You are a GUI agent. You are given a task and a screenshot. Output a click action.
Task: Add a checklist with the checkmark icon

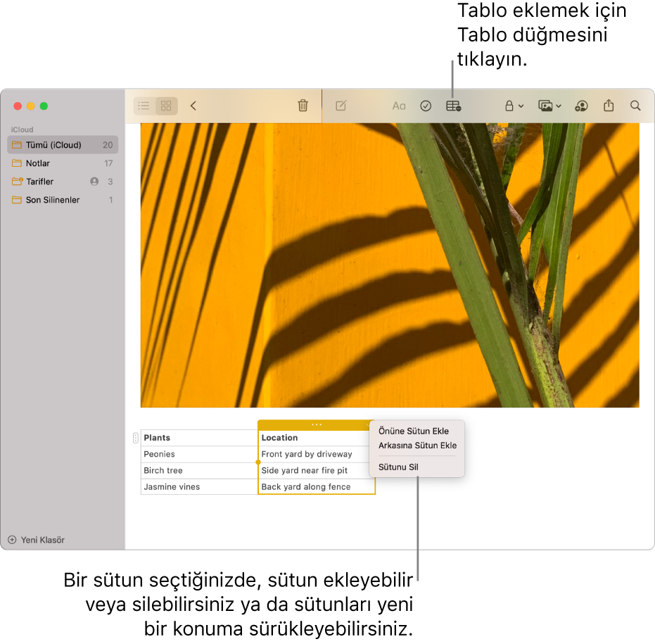coord(426,106)
